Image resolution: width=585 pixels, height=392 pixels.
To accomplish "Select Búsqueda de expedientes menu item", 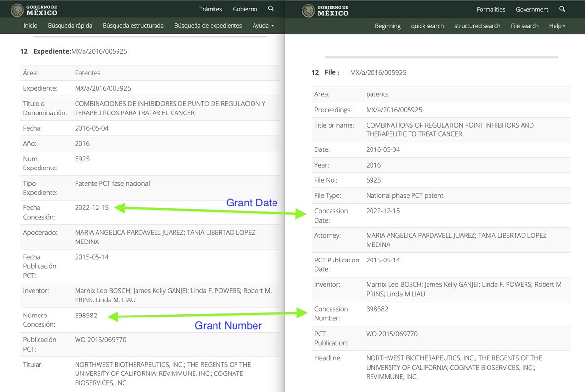I will pos(208,26).
